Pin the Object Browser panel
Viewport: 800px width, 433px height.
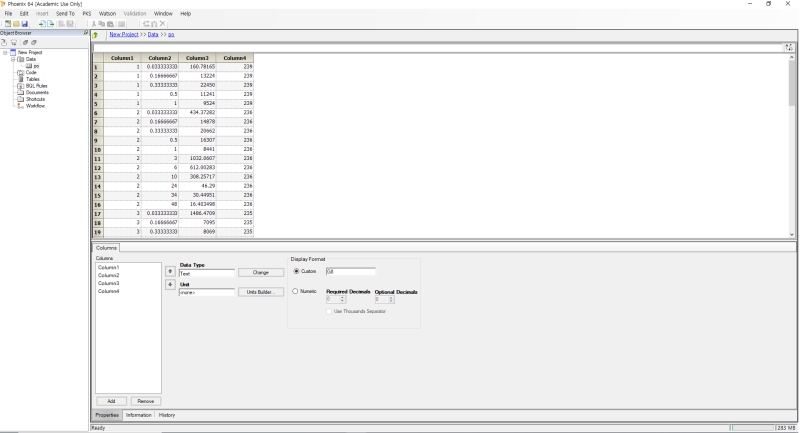pyautogui.click(x=86, y=33)
